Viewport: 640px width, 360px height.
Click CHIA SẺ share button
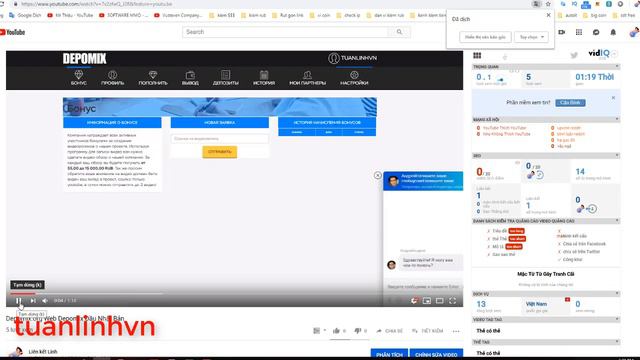[x=389, y=331]
